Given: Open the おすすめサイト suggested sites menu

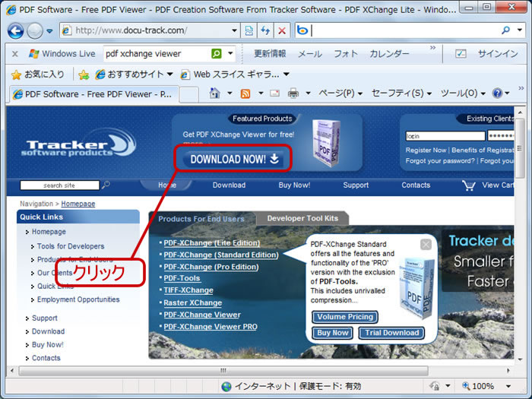Looking at the screenshot, I should tap(134, 74).
